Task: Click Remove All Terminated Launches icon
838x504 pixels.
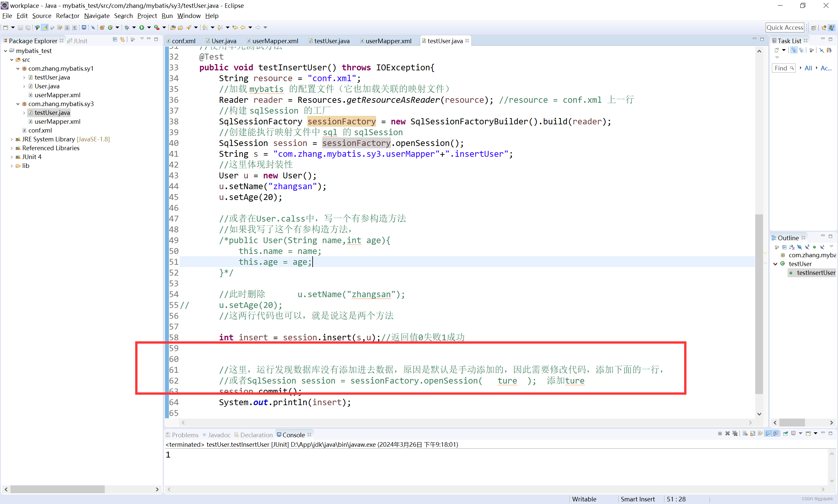Action: [x=735, y=433]
